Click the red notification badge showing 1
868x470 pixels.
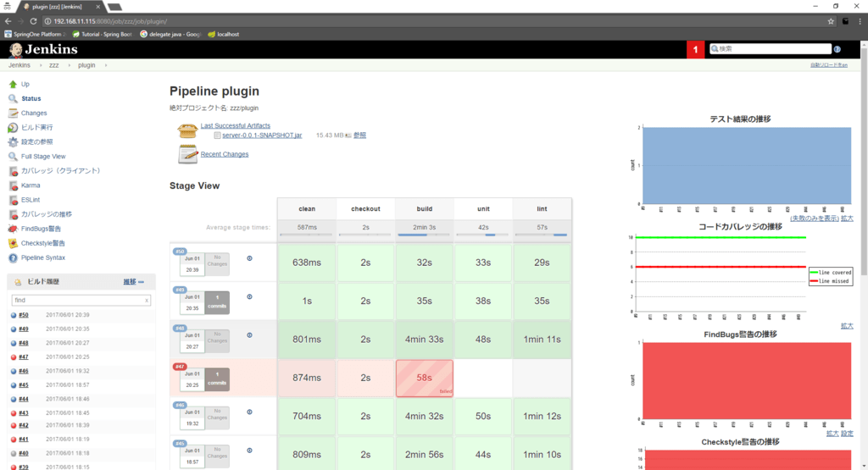696,50
